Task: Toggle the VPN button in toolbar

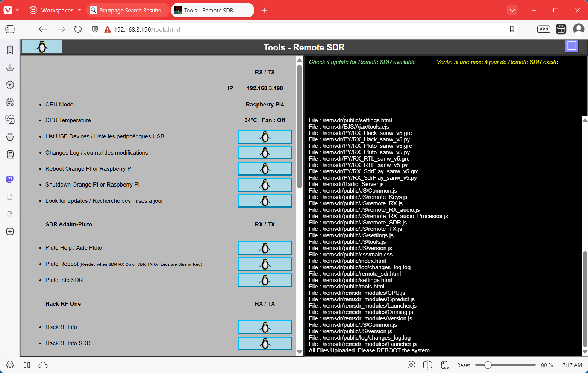Action: (544, 29)
